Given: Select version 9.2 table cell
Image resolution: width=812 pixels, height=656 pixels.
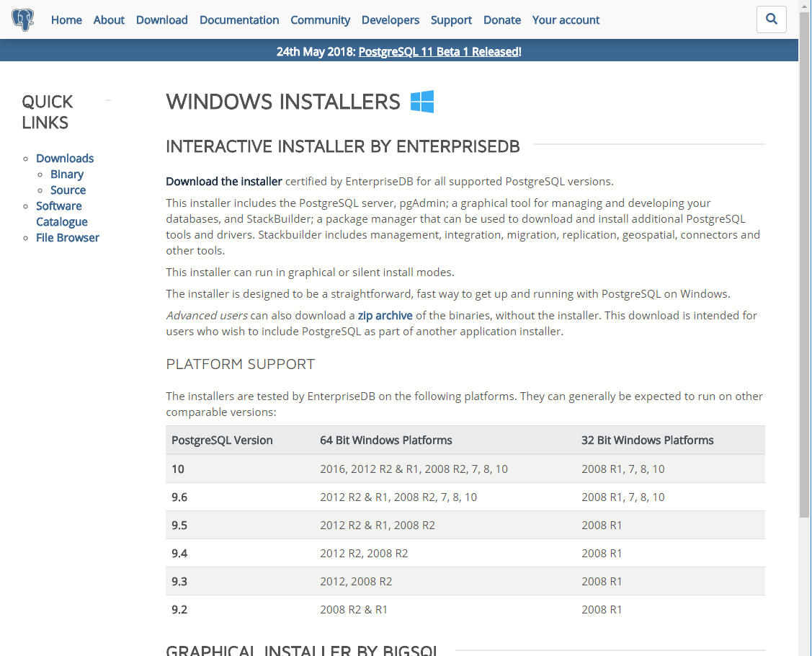Looking at the screenshot, I should [240, 609].
